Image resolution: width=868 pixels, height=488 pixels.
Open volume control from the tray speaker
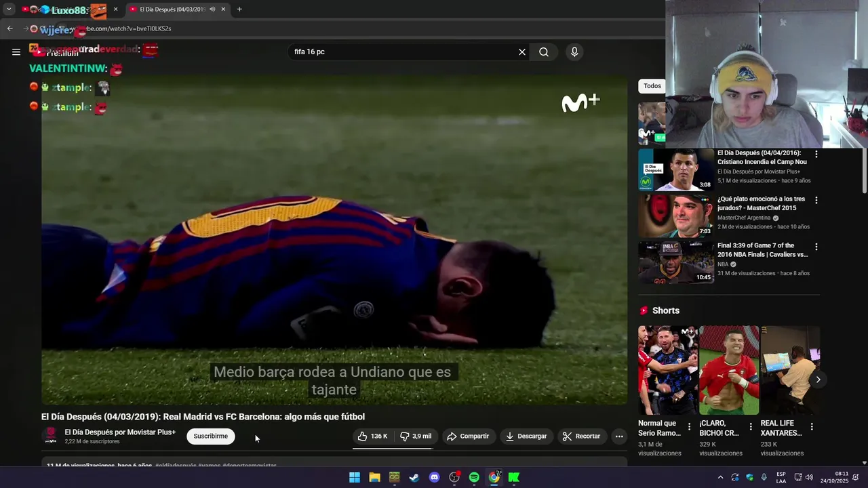click(809, 477)
